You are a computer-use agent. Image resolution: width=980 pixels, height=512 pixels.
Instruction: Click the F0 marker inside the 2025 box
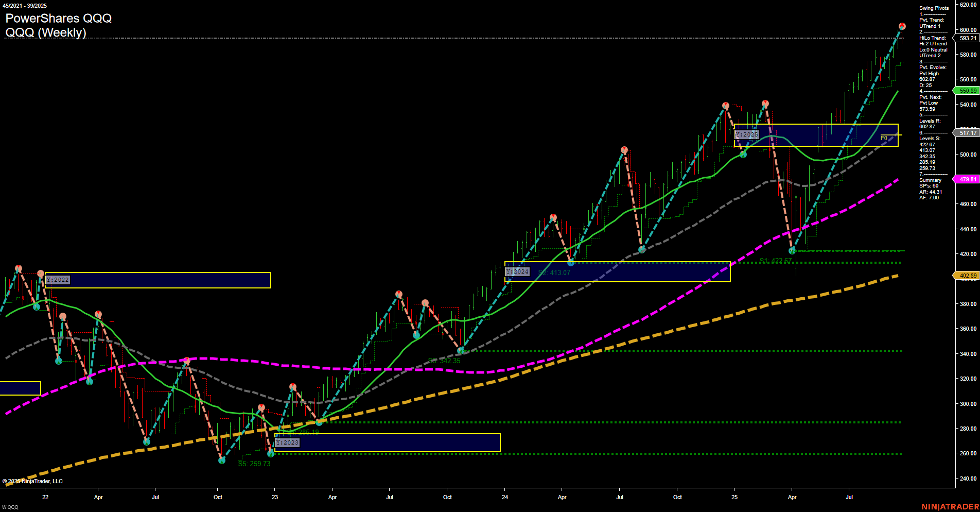(x=884, y=137)
